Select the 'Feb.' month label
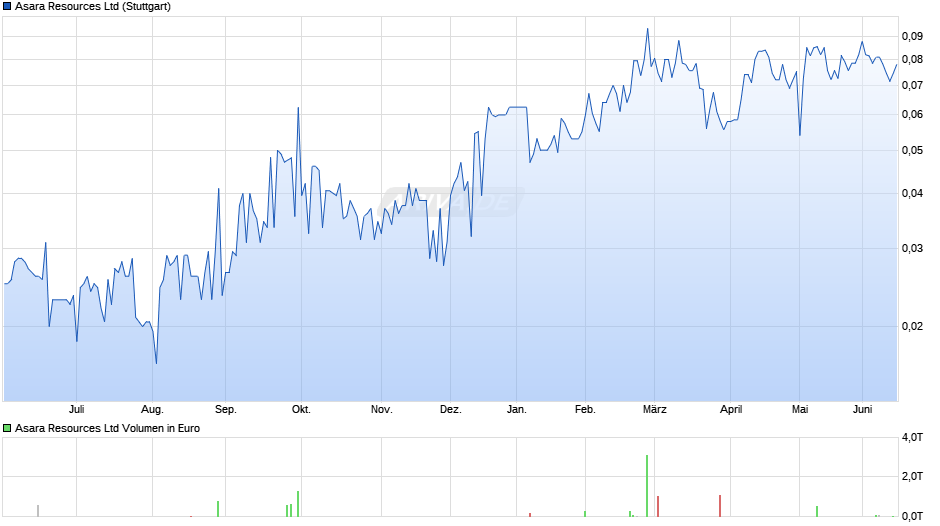The image size is (940, 526). [x=585, y=409]
